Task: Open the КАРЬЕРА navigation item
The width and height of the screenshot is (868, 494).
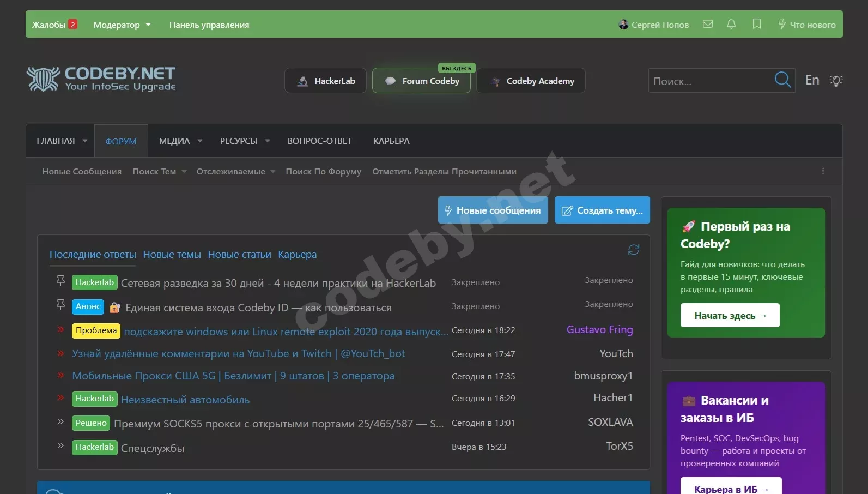Action: click(391, 141)
